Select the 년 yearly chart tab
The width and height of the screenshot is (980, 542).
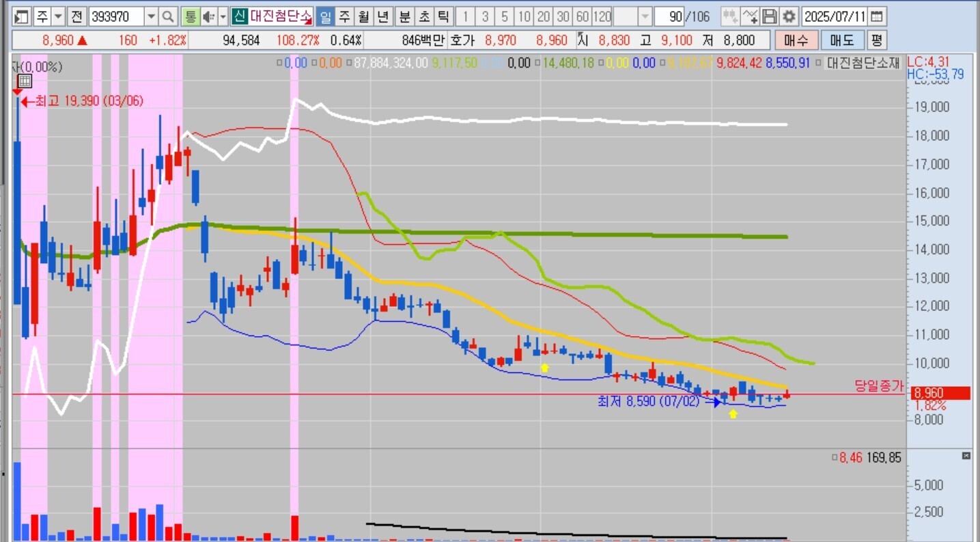click(384, 16)
